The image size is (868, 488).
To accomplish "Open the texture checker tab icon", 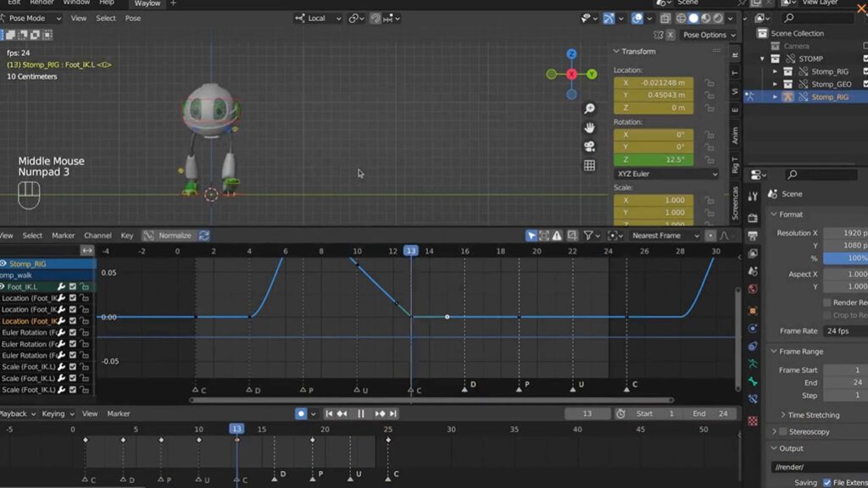I will [x=753, y=421].
